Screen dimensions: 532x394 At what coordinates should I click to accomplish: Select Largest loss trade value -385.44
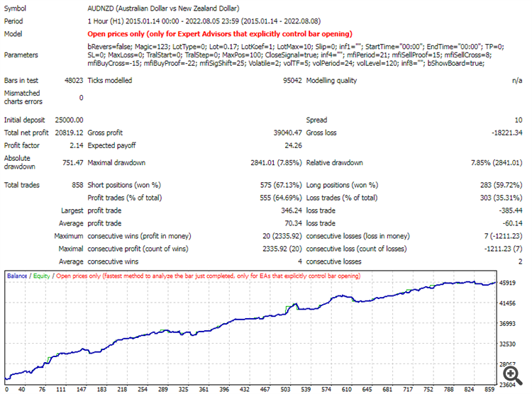(511, 211)
